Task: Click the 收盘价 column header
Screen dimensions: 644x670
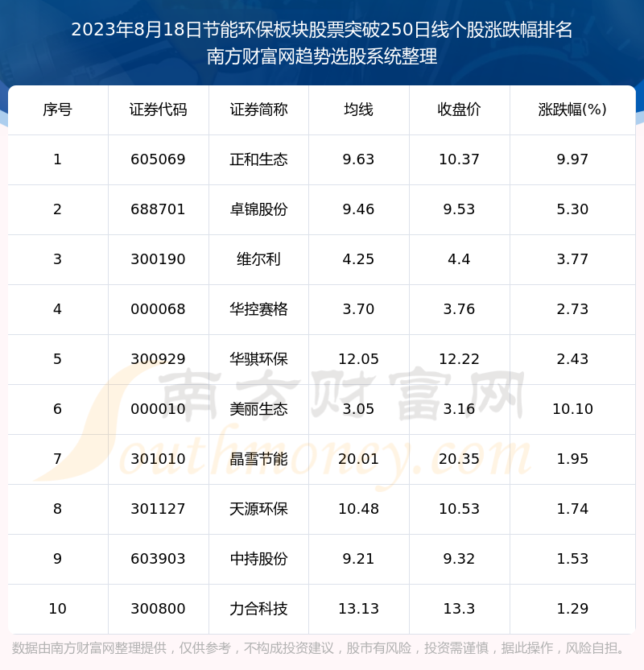Action: coord(459,110)
